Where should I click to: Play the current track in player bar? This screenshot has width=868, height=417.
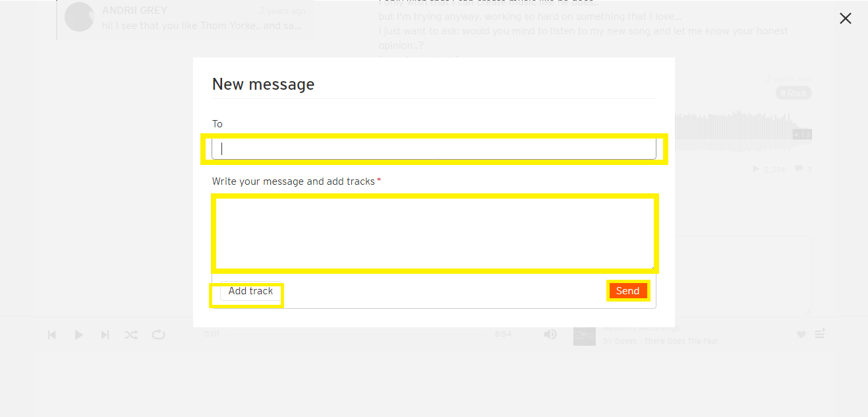pos(78,335)
